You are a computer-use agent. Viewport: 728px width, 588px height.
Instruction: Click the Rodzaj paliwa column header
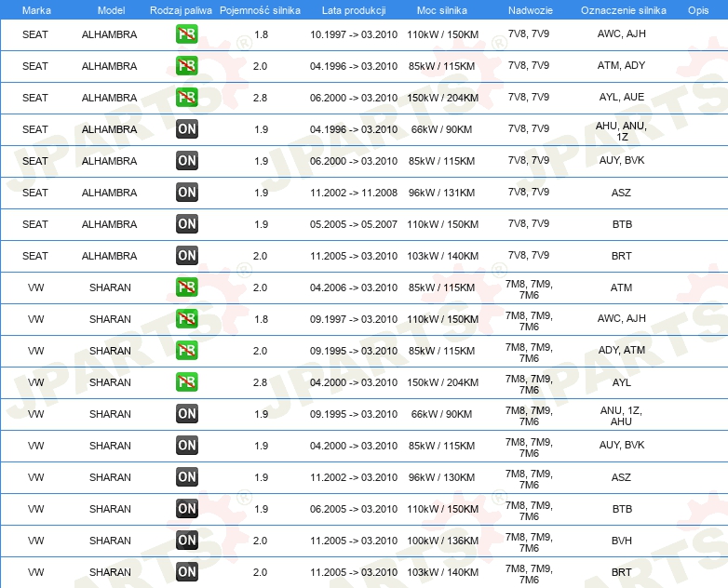(181, 10)
